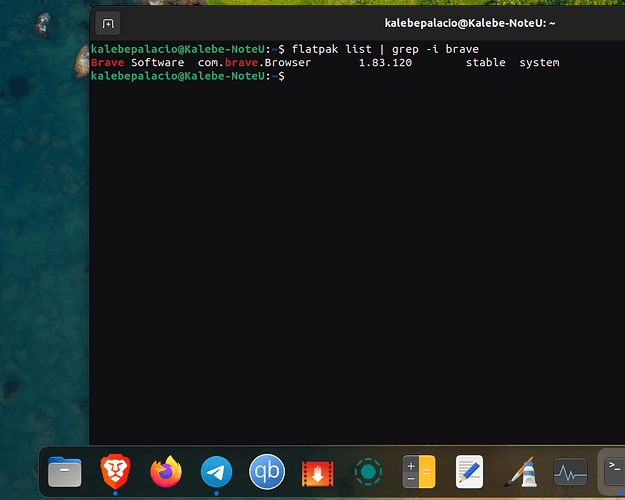The image size is (625, 500).
Task: Launch the Calculator from the dock
Action: 419,470
